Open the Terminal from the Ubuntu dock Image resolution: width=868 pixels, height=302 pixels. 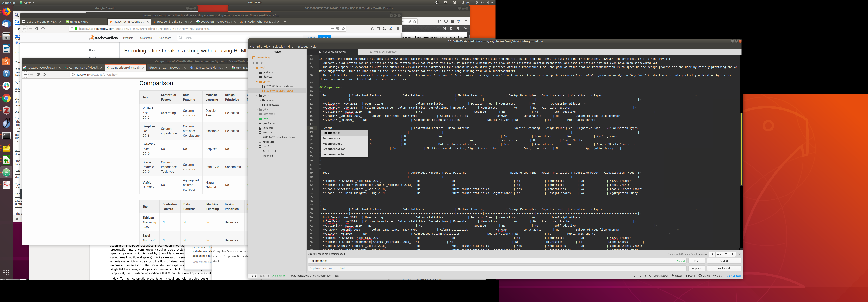6,136
